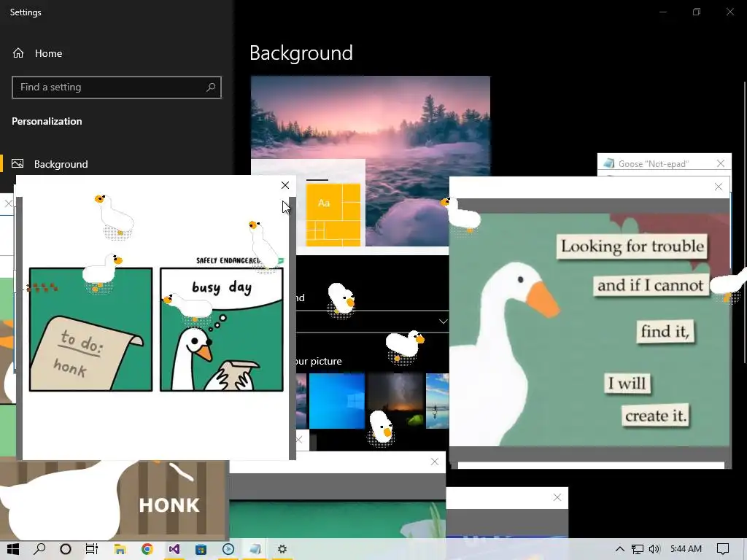Launch Cortana from the taskbar
The height and width of the screenshot is (560, 747).
pos(66,549)
